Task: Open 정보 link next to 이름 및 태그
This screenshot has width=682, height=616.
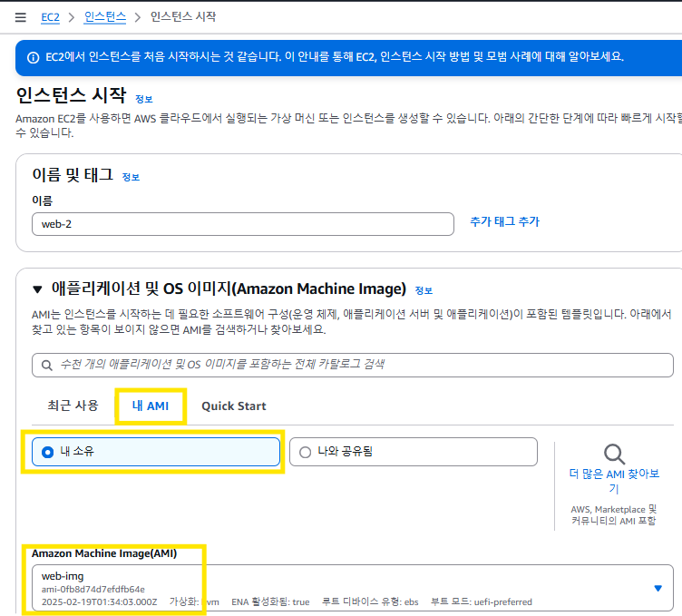Action: (131, 177)
